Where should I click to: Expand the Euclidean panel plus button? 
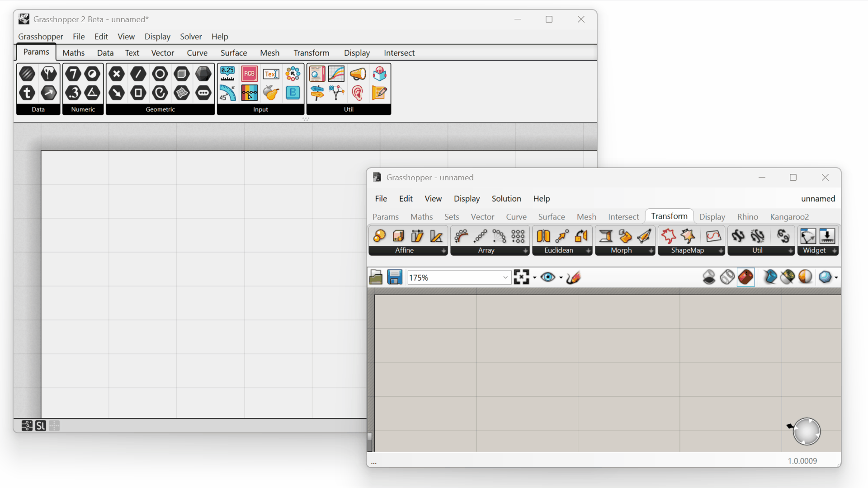(588, 251)
